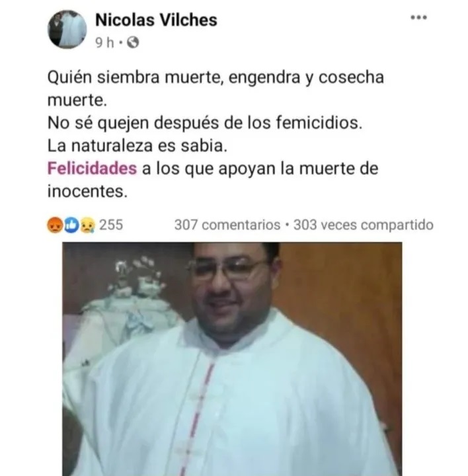
Task: Open Nicolas Vilches' profile picture avatar
Action: pyautogui.click(x=67, y=30)
